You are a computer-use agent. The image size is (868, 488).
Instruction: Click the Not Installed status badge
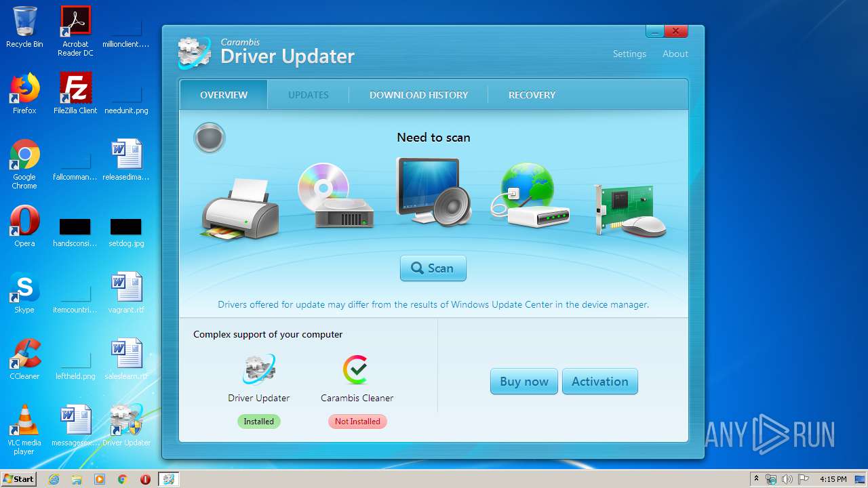tap(357, 422)
